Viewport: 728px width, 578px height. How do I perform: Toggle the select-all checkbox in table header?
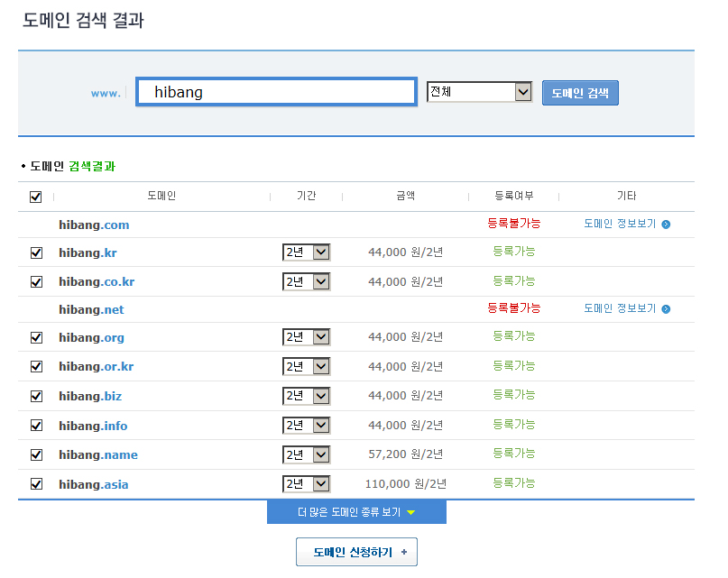(35, 197)
